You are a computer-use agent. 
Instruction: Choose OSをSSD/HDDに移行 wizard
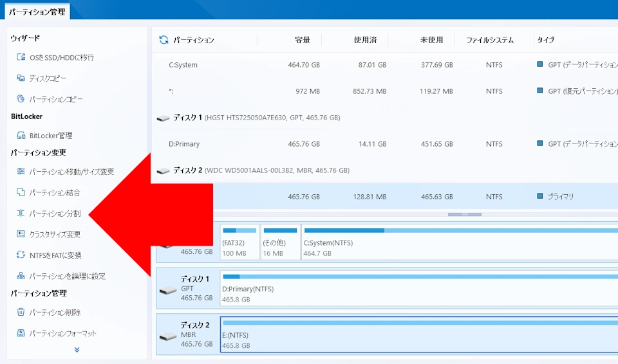coord(62,57)
